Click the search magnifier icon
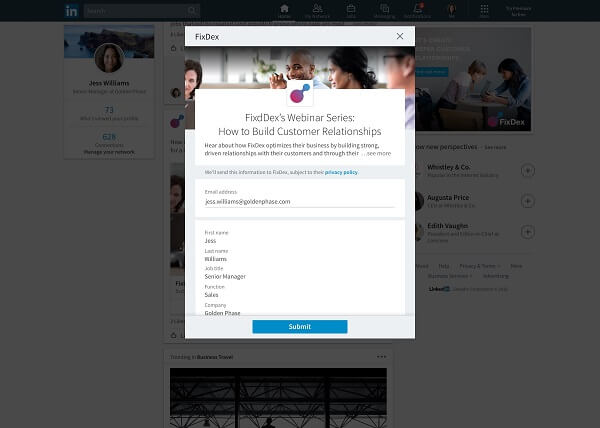600x428 pixels. pos(192,11)
